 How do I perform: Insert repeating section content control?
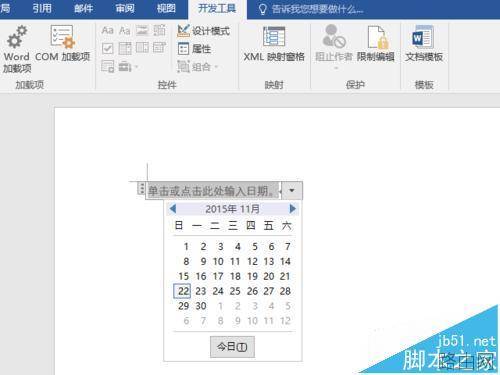[x=107, y=66]
